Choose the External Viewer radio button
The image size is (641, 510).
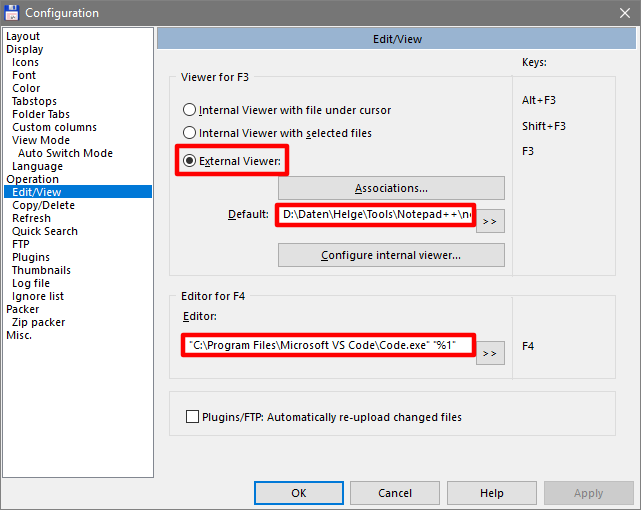[190, 160]
